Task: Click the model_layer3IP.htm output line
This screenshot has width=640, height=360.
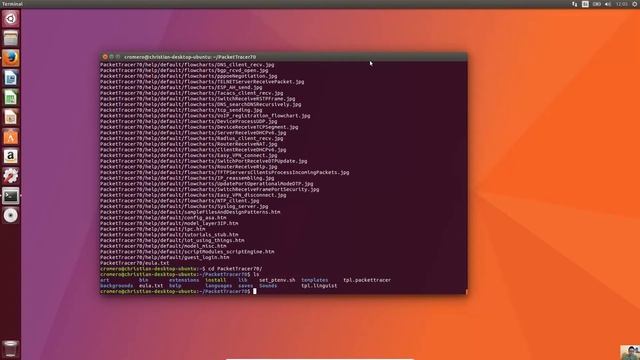Action: (169, 223)
